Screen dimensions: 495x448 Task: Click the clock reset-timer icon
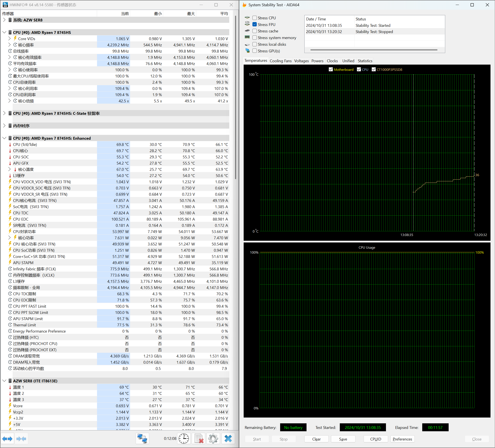(184, 439)
